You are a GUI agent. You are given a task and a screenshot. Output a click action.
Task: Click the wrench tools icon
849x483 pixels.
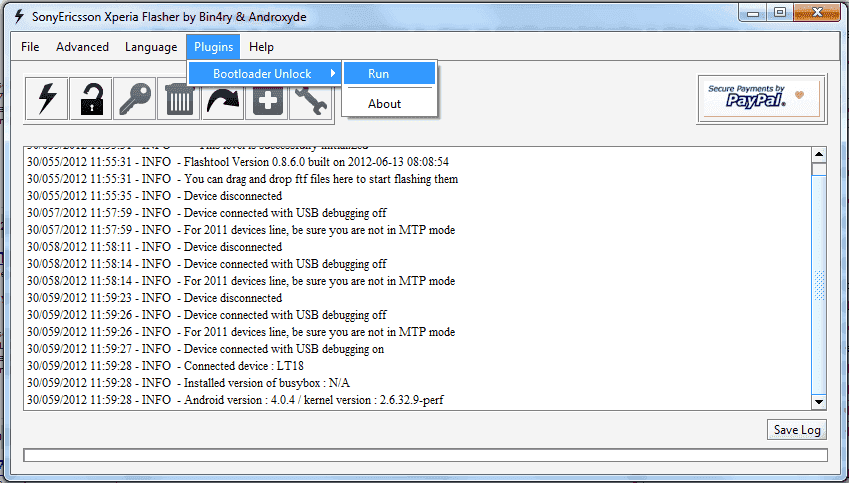[x=311, y=99]
